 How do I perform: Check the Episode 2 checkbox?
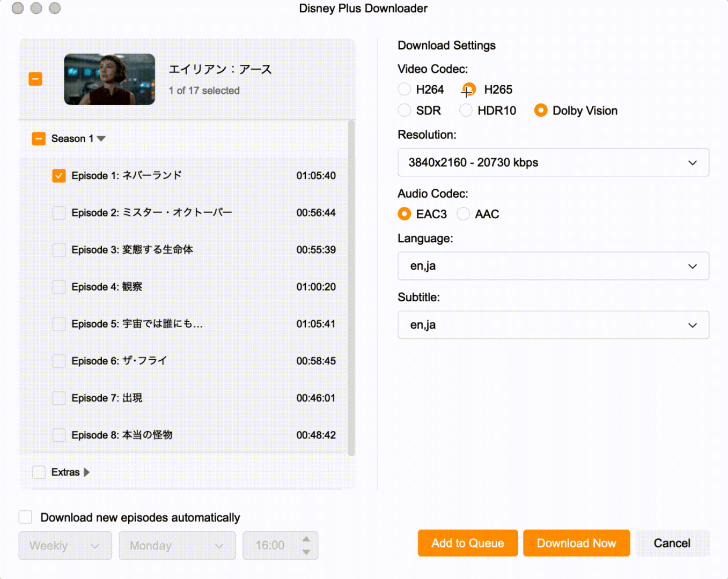pos(59,213)
